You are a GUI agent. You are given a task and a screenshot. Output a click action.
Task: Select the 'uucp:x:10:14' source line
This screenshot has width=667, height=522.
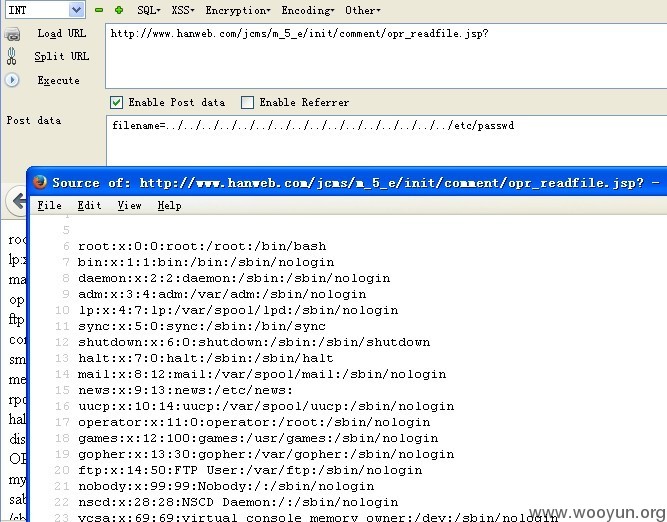point(266,406)
